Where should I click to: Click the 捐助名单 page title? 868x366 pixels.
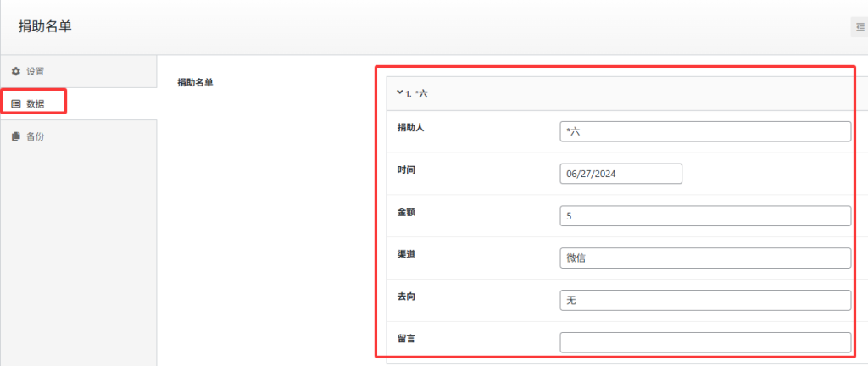45,27
